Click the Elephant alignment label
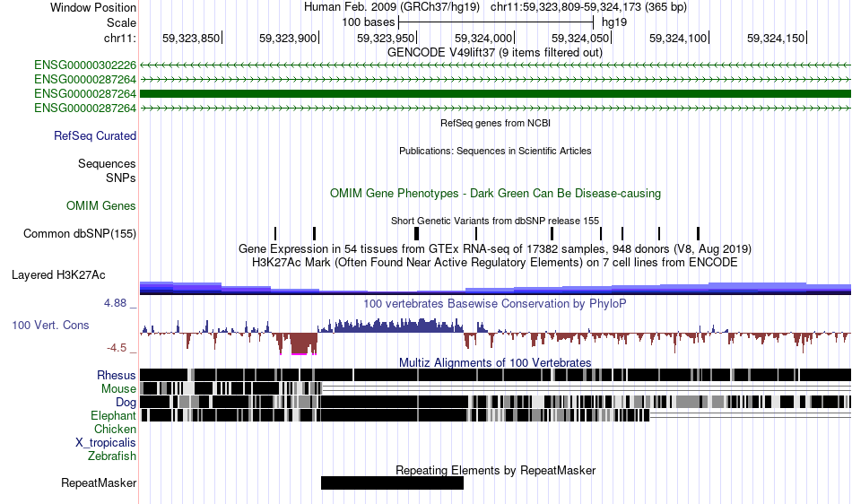Image resolution: width=852 pixels, height=504 pixels. [113, 415]
